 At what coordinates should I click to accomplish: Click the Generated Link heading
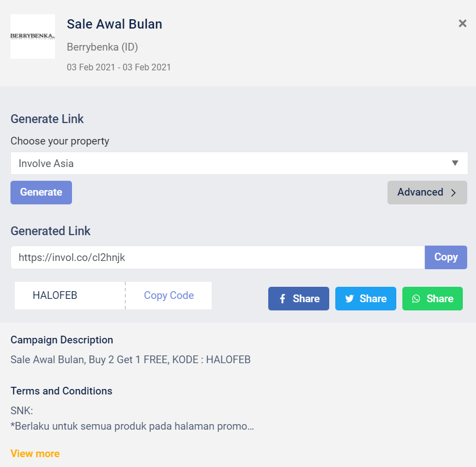click(51, 231)
